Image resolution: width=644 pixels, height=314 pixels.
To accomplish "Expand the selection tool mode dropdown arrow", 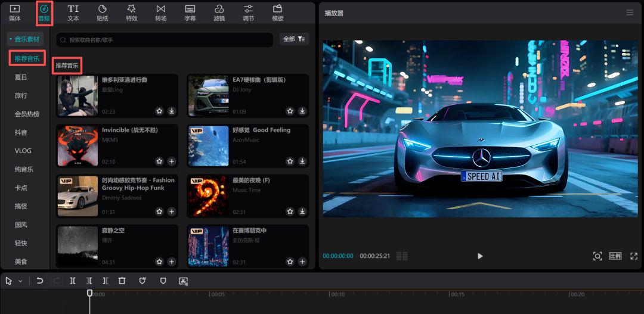I will click(x=21, y=281).
